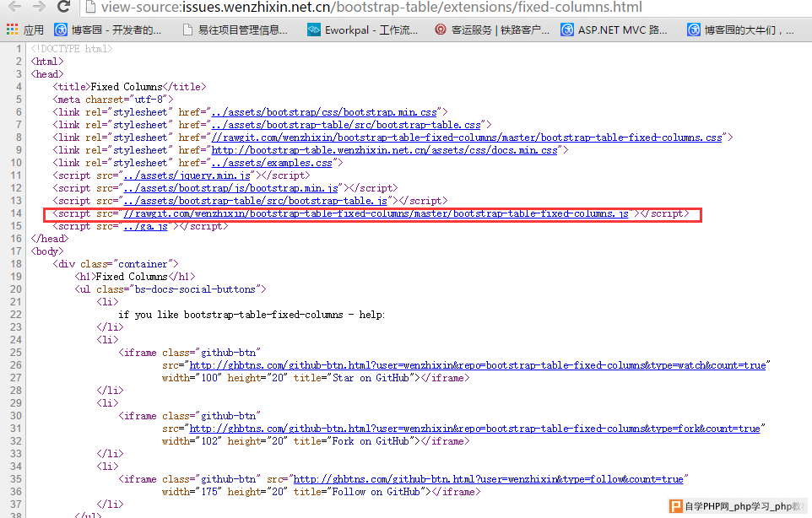Open the ../assets/examples.css link
812x518 pixels.
[x=272, y=163]
